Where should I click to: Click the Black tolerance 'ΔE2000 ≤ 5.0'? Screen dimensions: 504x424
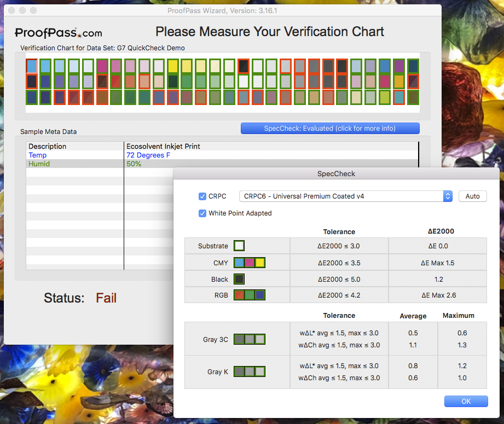(339, 280)
